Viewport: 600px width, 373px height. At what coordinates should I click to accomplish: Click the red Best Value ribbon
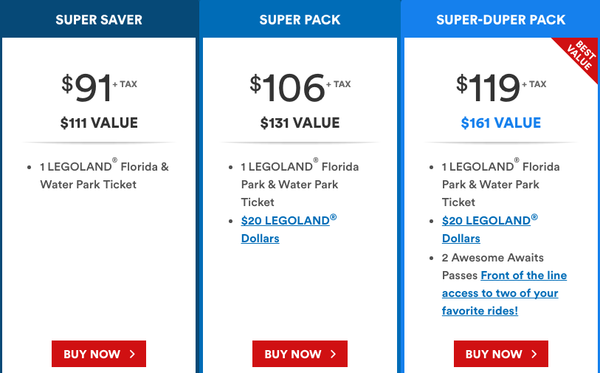coord(580,55)
